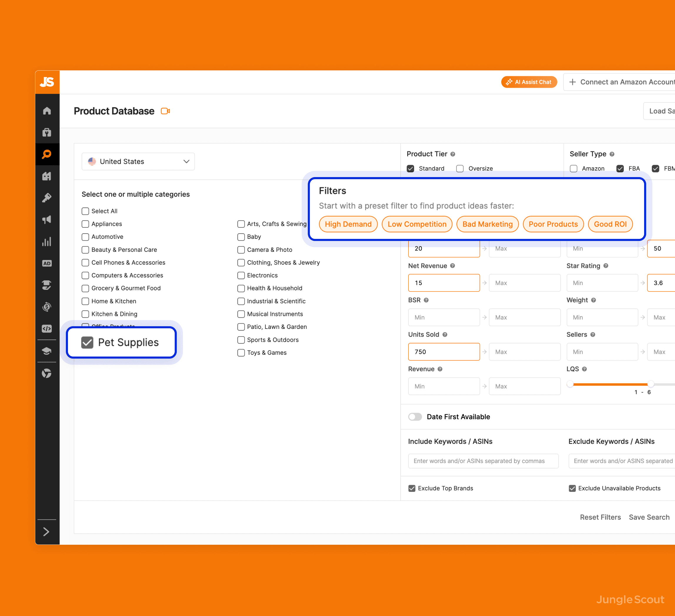Check the Toys & Games category

coord(241,353)
